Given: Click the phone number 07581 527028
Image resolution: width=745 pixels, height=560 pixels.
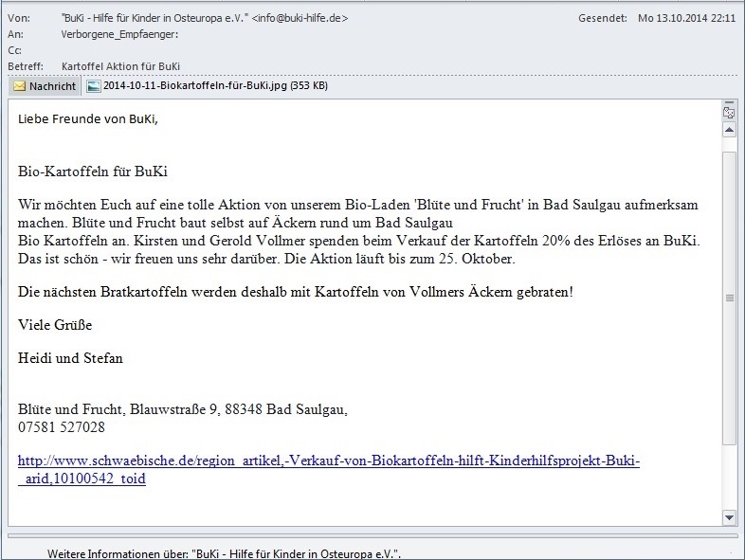Looking at the screenshot, I should point(62,427).
